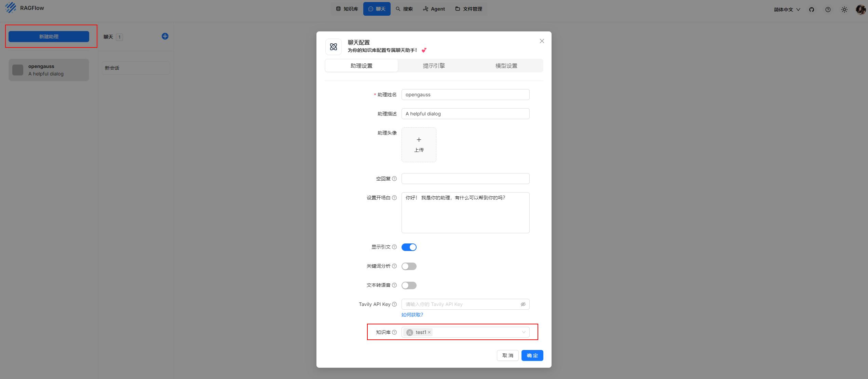Open 如何获取? link
This screenshot has width=868, height=379.
pos(412,315)
